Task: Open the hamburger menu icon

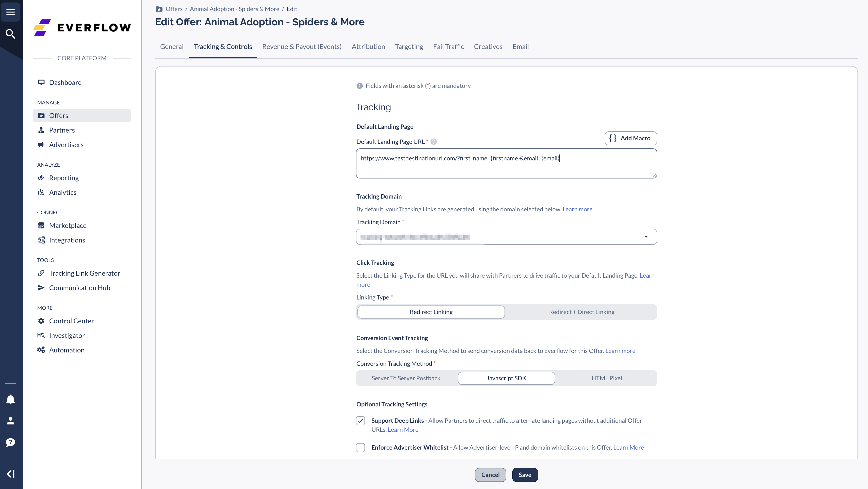Action: click(11, 12)
